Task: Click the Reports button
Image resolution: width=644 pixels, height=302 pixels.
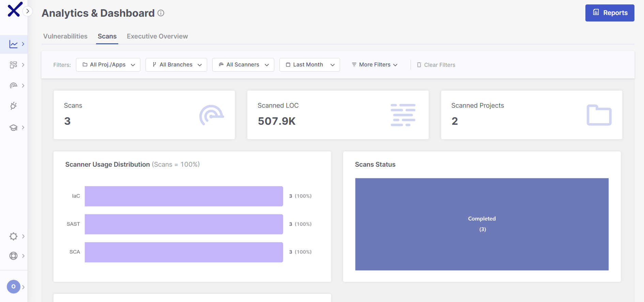Action: [610, 13]
